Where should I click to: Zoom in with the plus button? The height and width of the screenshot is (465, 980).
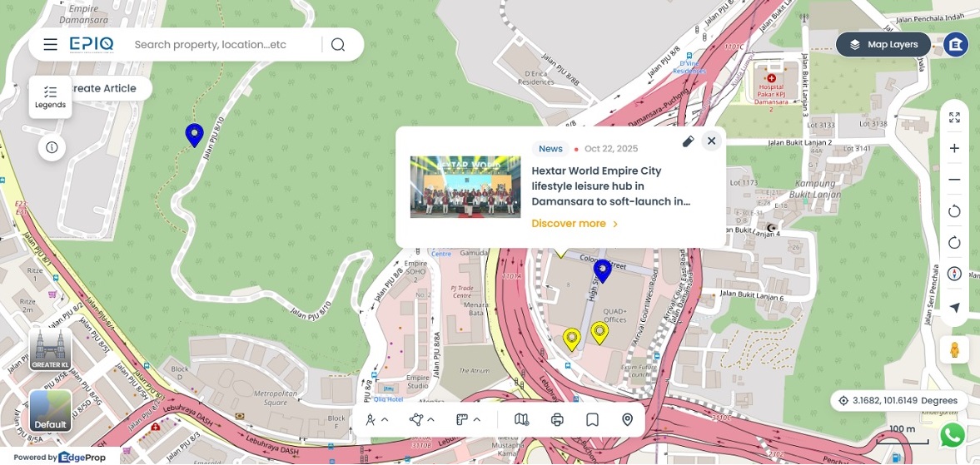click(x=954, y=148)
